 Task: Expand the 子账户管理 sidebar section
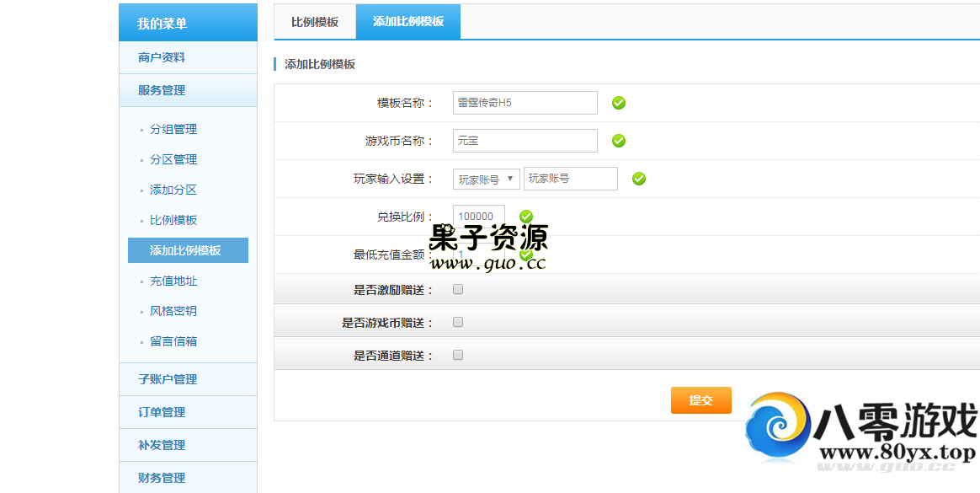168,379
